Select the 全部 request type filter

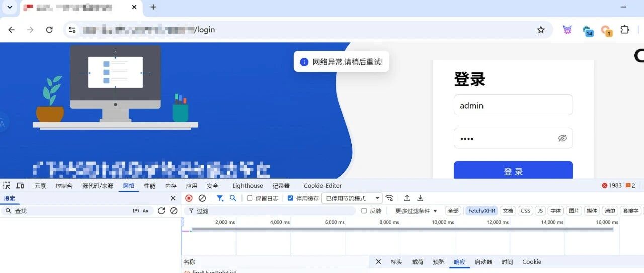coord(453,211)
